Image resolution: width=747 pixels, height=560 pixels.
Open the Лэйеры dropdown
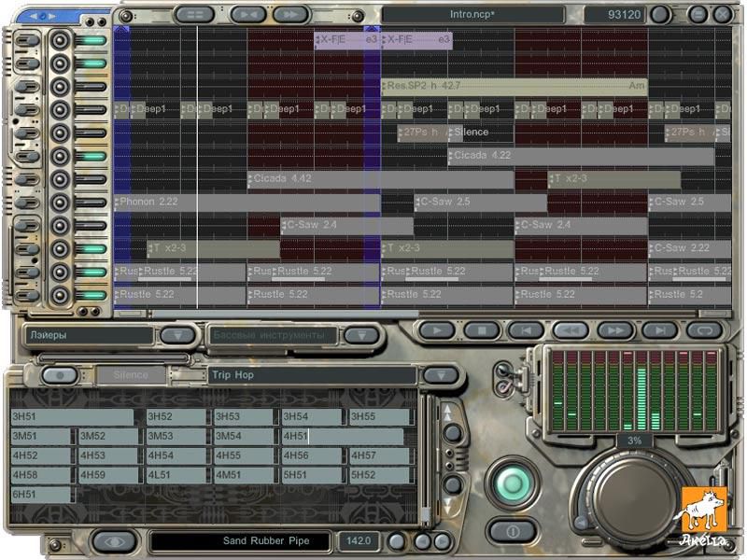coord(177,334)
